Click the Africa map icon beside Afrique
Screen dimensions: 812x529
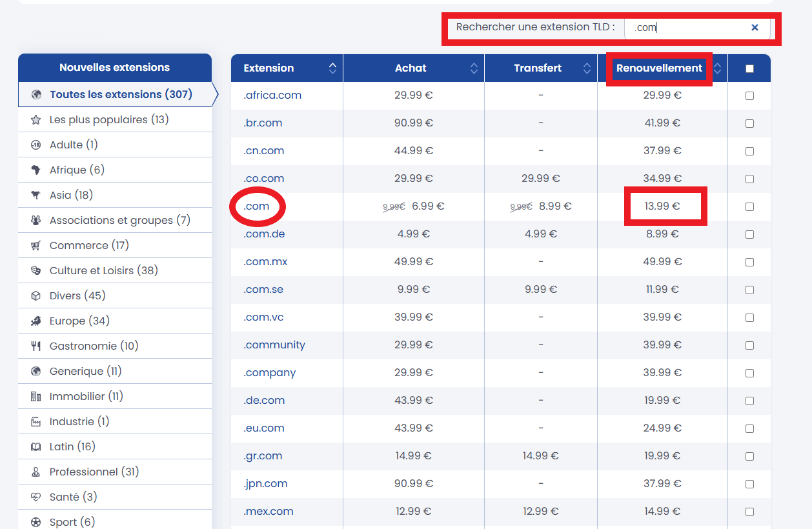(36, 170)
